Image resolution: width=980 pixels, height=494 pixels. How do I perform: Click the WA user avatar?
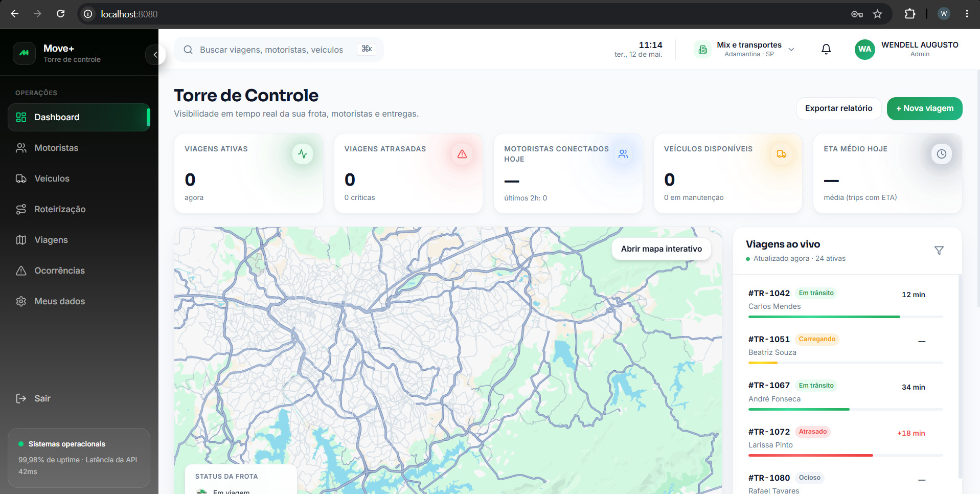tap(864, 50)
